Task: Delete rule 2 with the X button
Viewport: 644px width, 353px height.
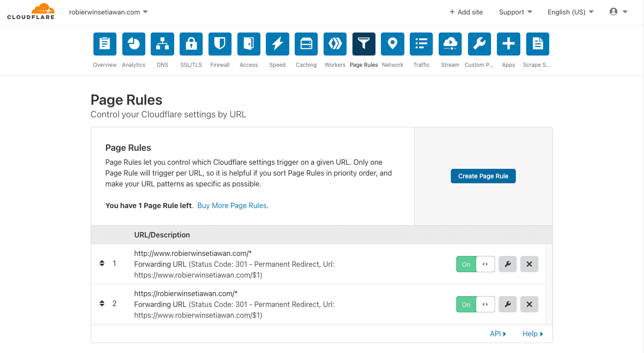Action: tap(529, 304)
